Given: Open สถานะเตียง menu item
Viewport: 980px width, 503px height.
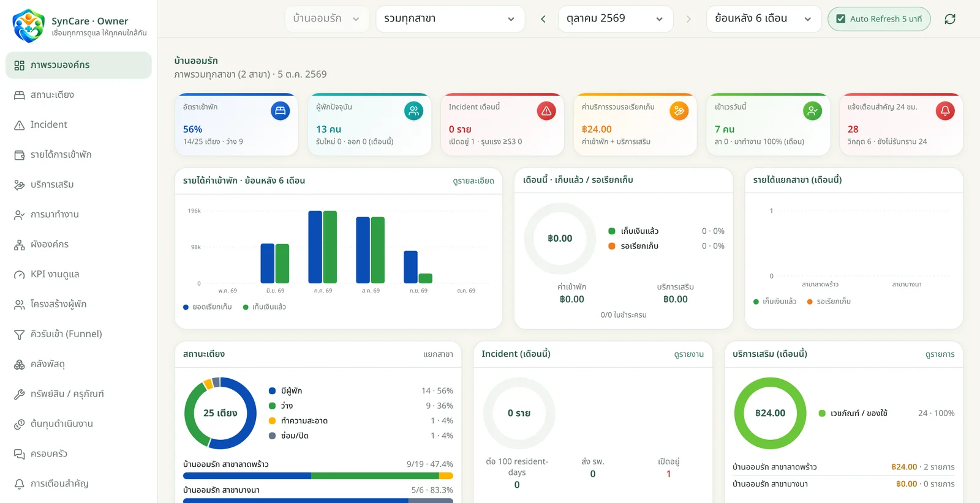Looking at the screenshot, I should point(78,95).
